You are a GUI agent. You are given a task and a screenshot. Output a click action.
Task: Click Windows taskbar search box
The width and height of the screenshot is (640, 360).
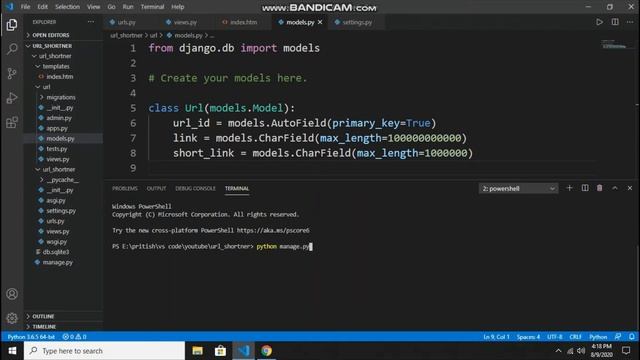[104, 351]
